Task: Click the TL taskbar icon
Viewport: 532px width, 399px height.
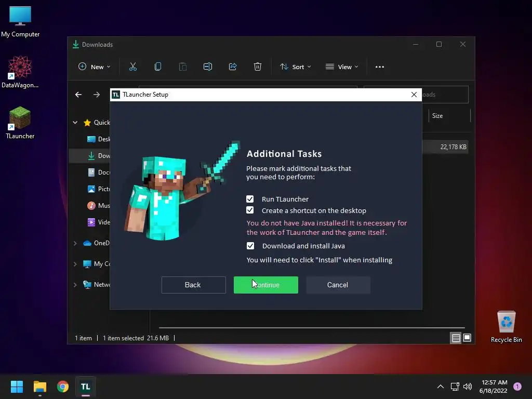Action: point(86,387)
